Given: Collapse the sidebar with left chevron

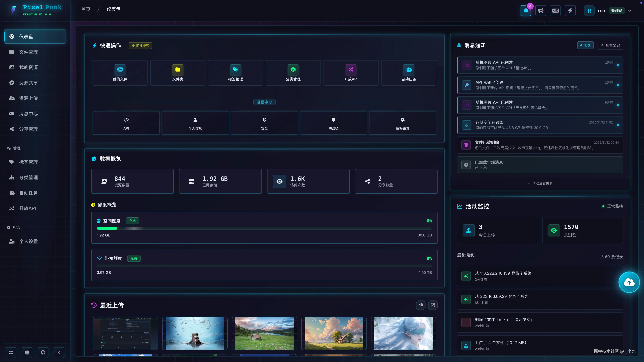Looking at the screenshot, I should pyautogui.click(x=59, y=352).
